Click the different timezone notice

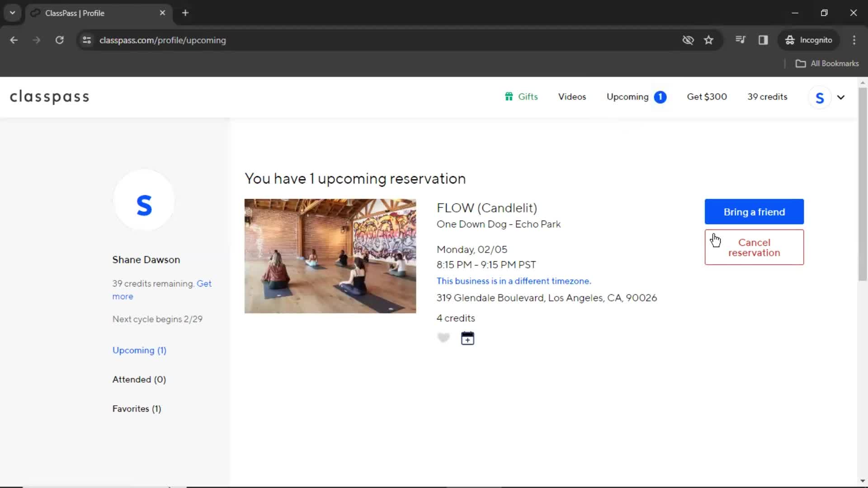[x=514, y=281]
